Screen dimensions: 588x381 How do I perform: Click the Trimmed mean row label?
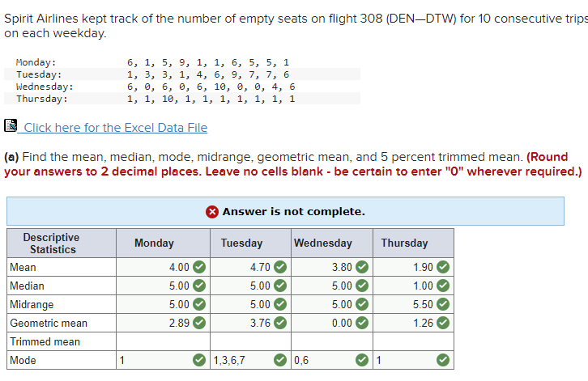click(x=45, y=341)
